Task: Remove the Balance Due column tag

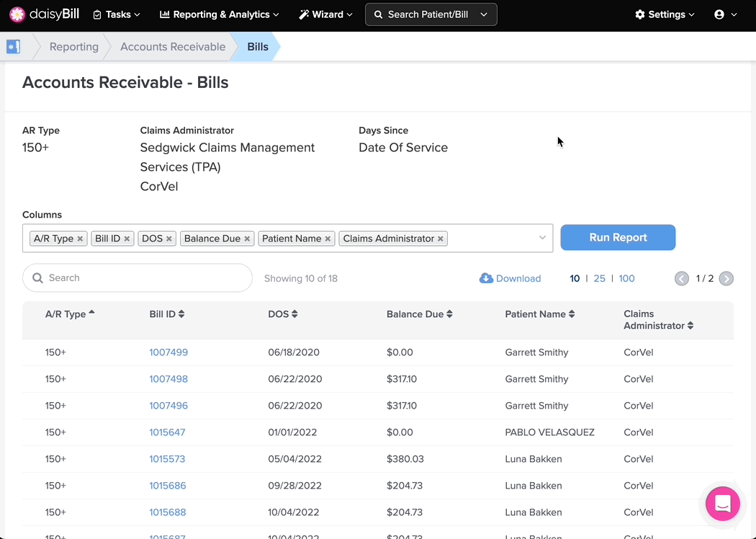Action: [x=247, y=239]
